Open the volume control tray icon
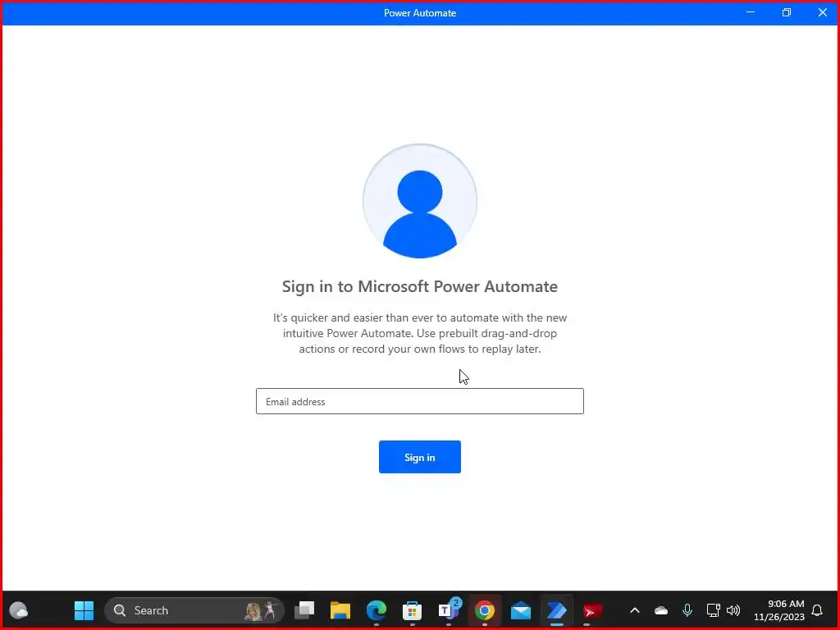The height and width of the screenshot is (630, 840). point(733,610)
